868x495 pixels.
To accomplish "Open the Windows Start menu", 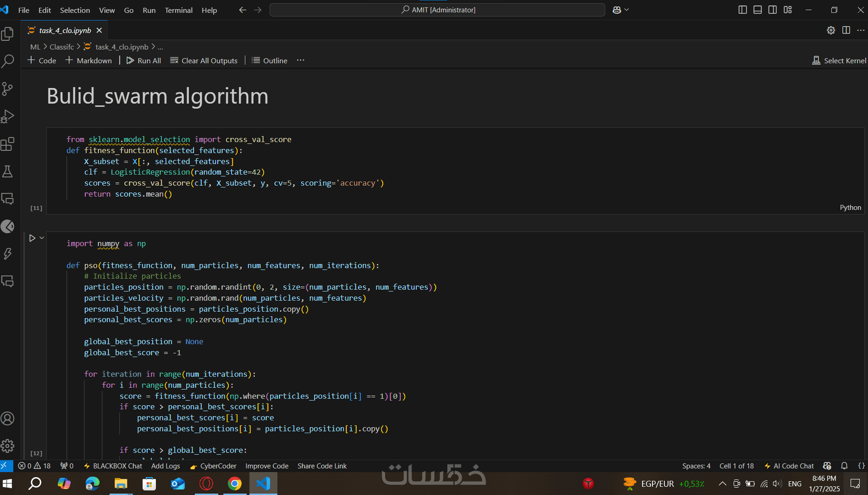I will tap(7, 483).
